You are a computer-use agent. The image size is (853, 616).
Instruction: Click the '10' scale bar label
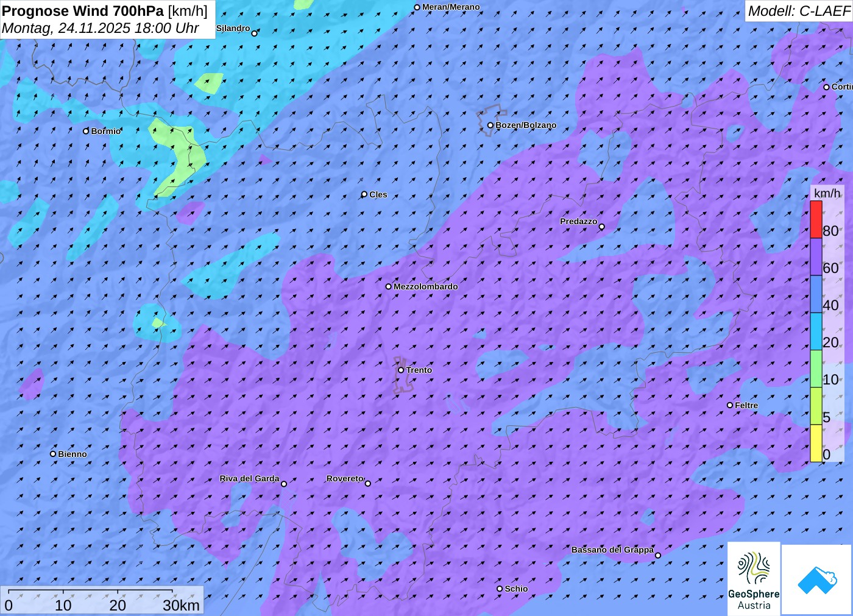click(x=63, y=605)
